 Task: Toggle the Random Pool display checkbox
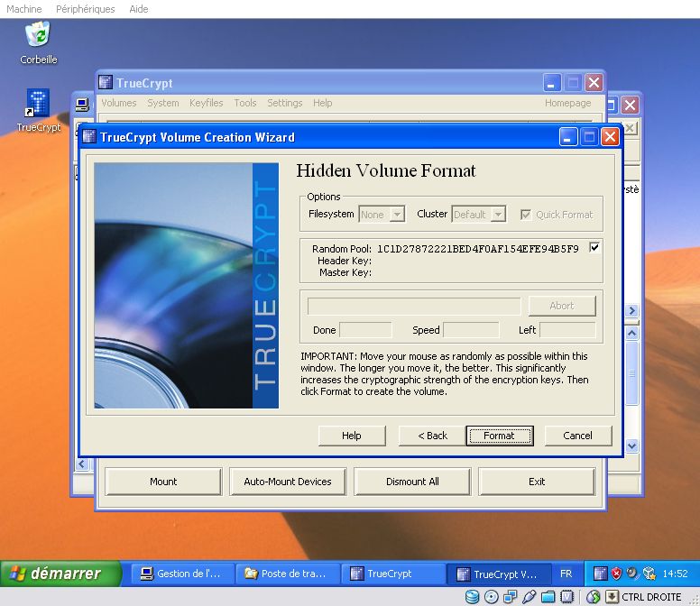click(594, 247)
